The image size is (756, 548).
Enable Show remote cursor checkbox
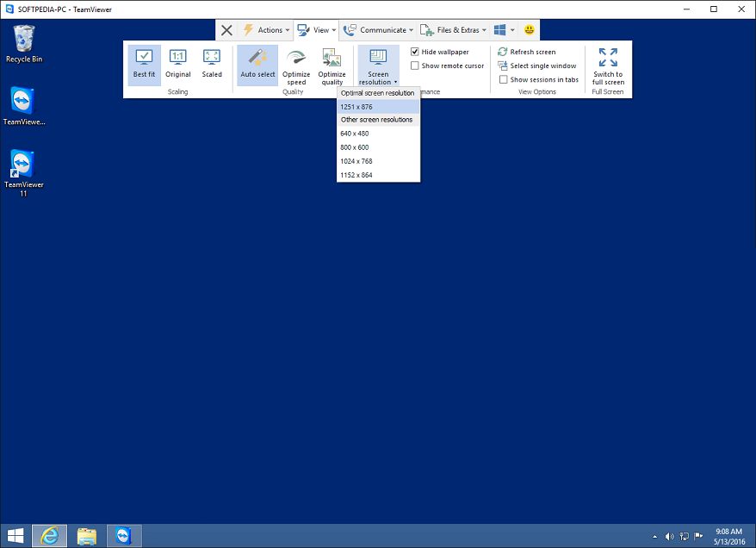click(415, 65)
